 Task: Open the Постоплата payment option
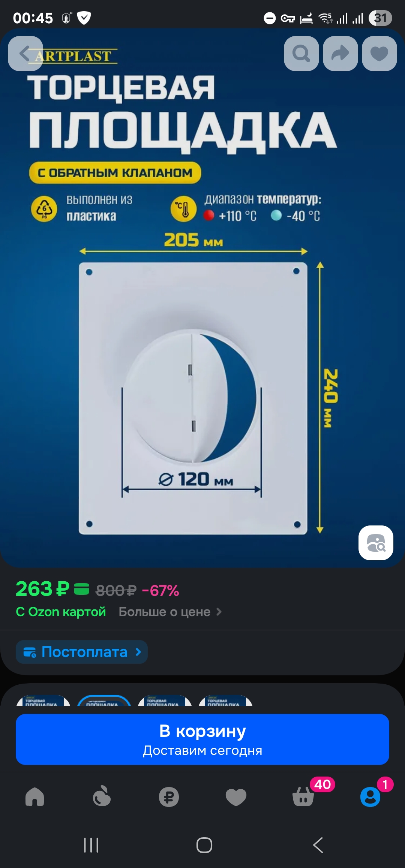click(x=82, y=652)
